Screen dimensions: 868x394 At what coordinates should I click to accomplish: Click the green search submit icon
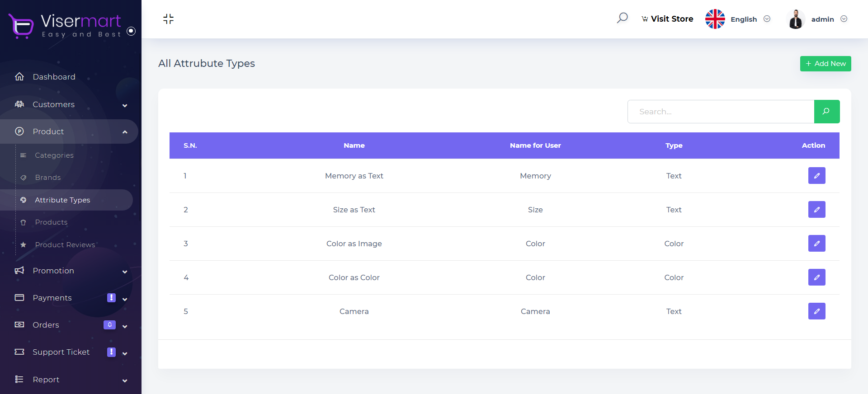(x=826, y=112)
